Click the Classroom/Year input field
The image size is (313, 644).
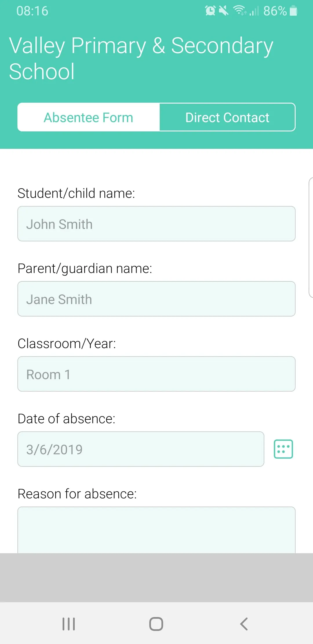pyautogui.click(x=156, y=374)
